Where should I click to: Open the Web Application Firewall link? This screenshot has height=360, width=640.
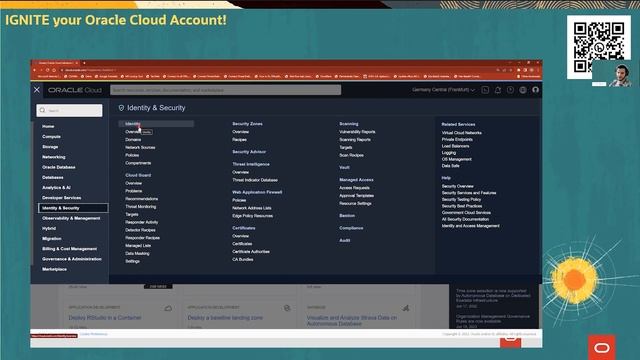(257, 192)
